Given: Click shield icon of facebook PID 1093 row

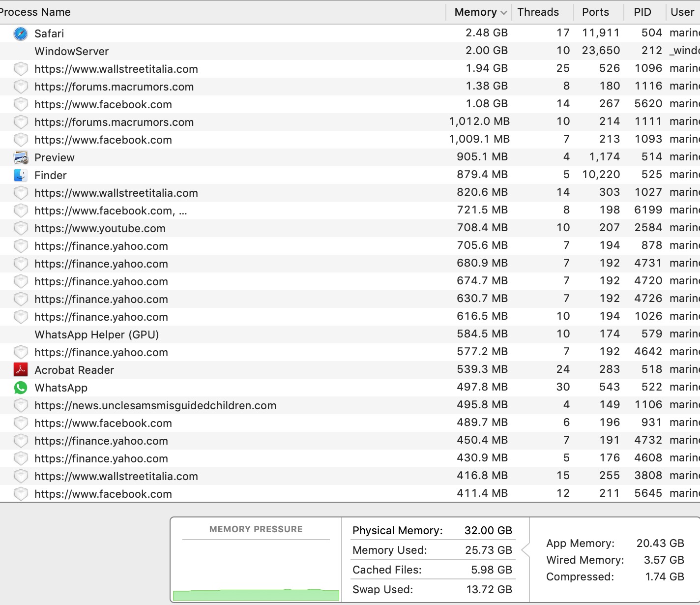Looking at the screenshot, I should click(21, 140).
